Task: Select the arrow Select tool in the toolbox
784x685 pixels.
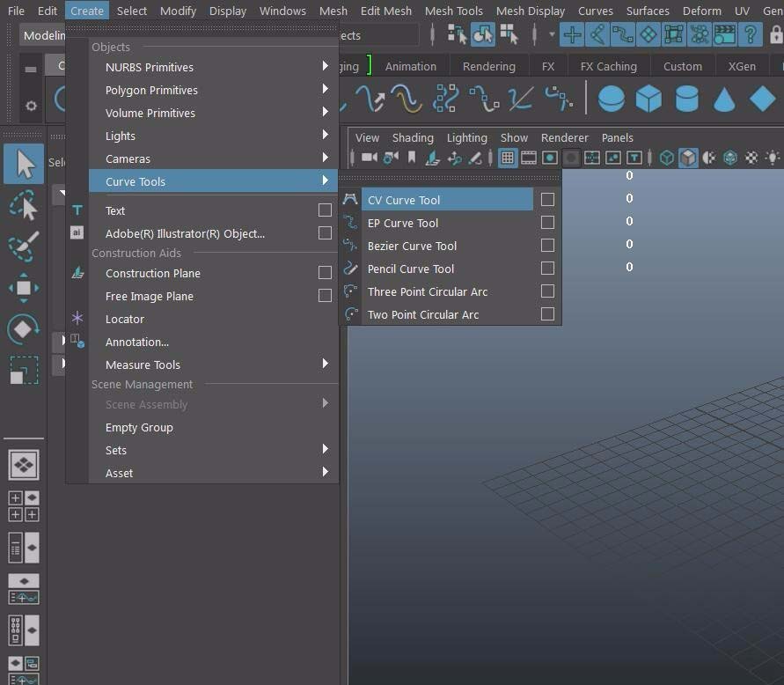Action: tap(23, 163)
